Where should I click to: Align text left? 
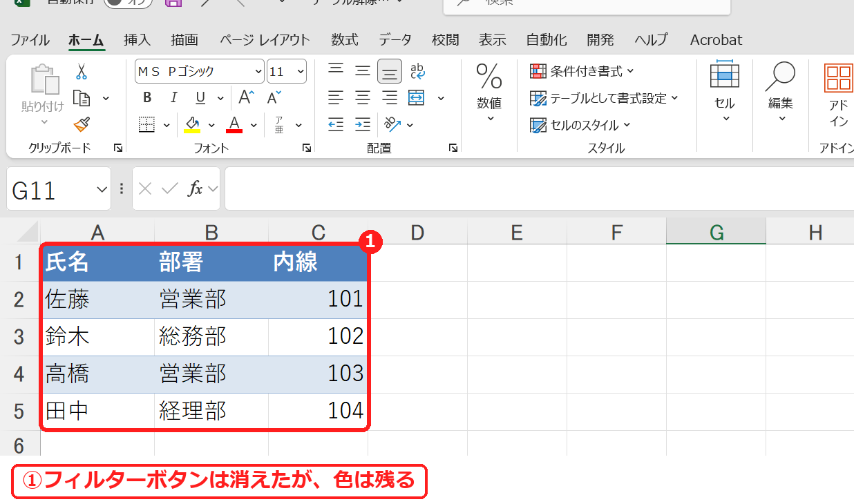[336, 97]
